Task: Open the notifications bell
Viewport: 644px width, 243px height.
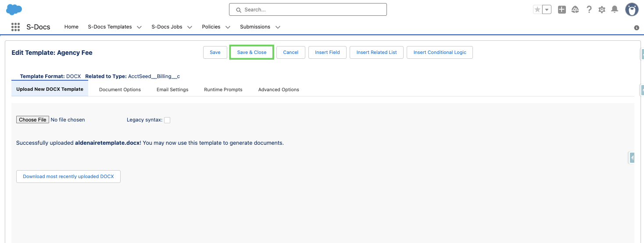Action: click(615, 10)
